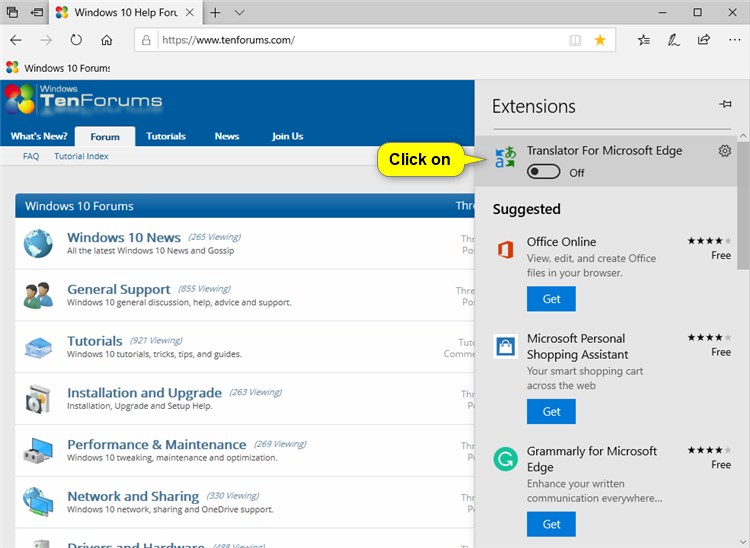The height and width of the screenshot is (548, 750).
Task: Turn on Translator For Microsoft Edge toggle
Action: [543, 172]
